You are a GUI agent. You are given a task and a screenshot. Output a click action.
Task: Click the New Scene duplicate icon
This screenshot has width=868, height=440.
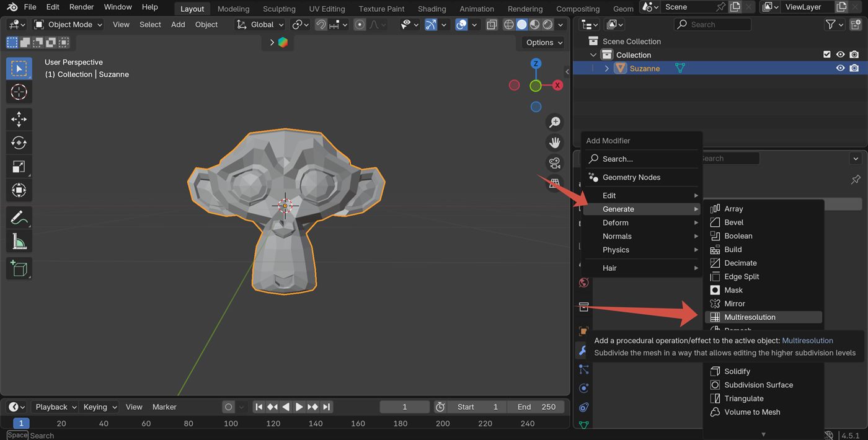[x=735, y=7]
